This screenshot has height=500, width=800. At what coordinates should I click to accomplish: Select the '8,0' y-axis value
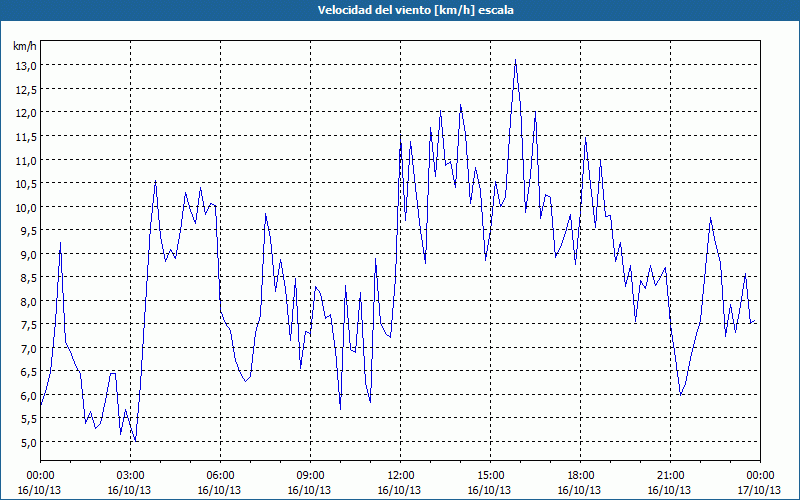click(28, 301)
